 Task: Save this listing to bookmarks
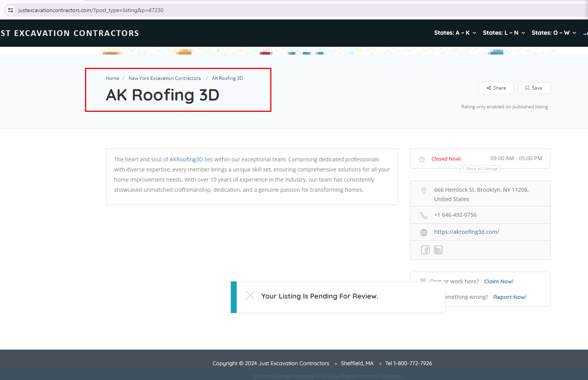pyautogui.click(x=534, y=88)
